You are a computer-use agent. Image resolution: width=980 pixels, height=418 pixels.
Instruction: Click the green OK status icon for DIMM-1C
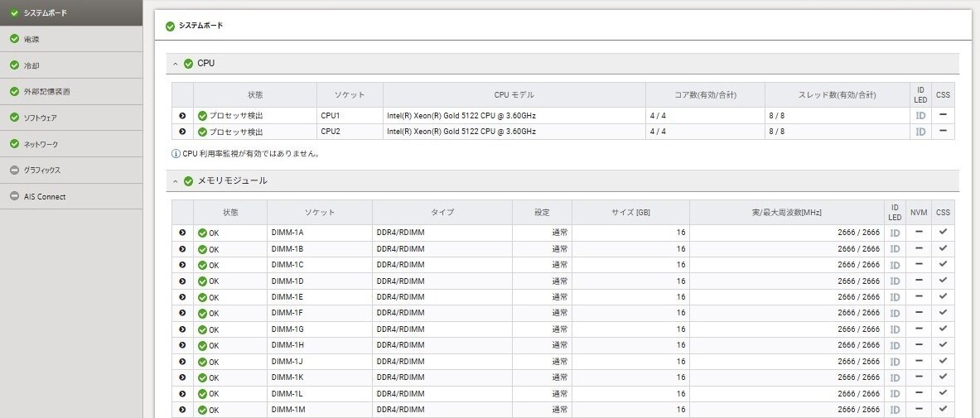coord(202,265)
